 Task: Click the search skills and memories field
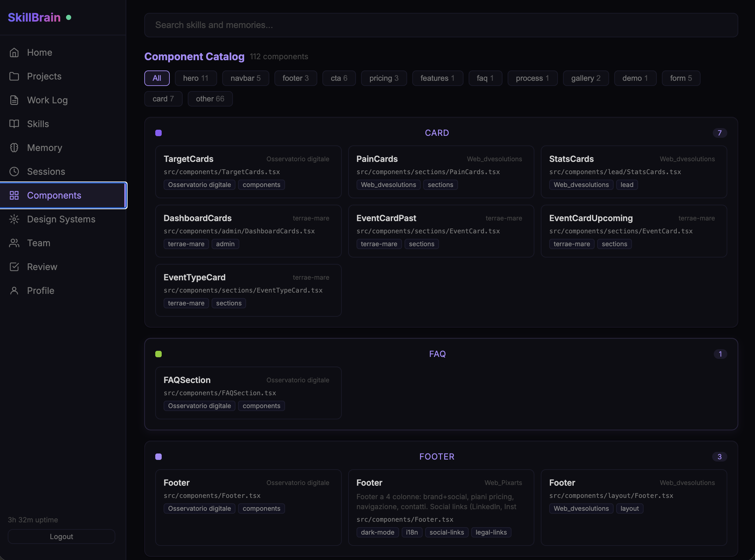pos(441,25)
